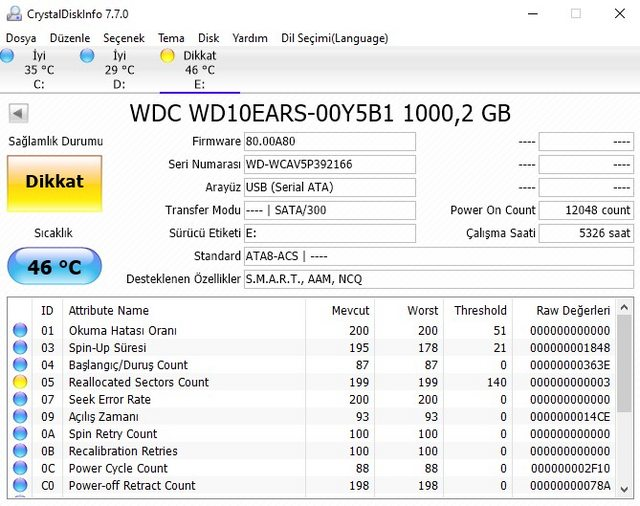Open the Tema menu
The width and height of the screenshot is (640, 506).
(x=171, y=38)
